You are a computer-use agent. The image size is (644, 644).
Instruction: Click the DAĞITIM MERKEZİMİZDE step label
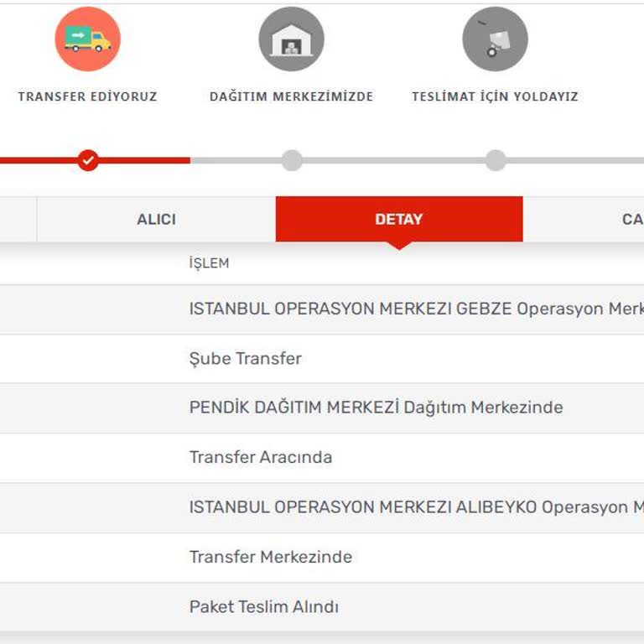click(x=292, y=96)
